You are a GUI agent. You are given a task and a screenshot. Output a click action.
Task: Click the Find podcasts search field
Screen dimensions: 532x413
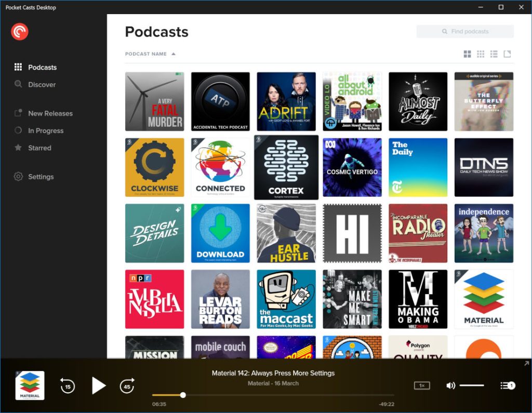click(465, 32)
